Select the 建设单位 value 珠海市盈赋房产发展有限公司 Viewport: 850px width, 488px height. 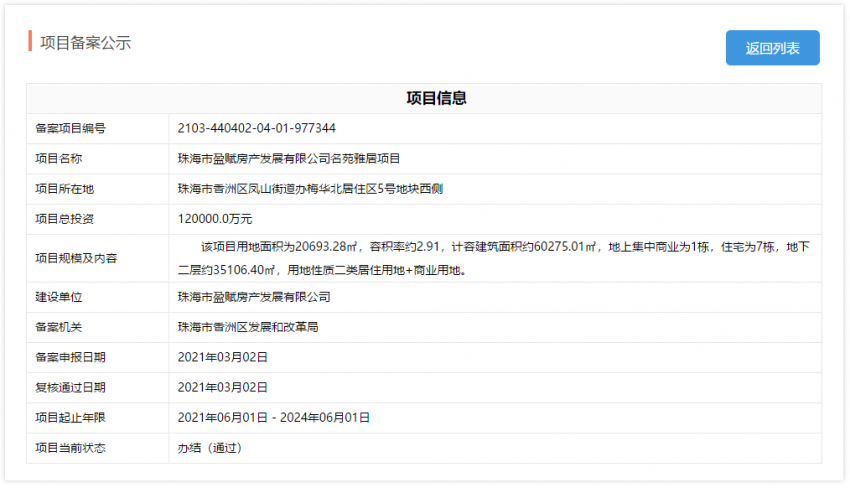coord(254,297)
